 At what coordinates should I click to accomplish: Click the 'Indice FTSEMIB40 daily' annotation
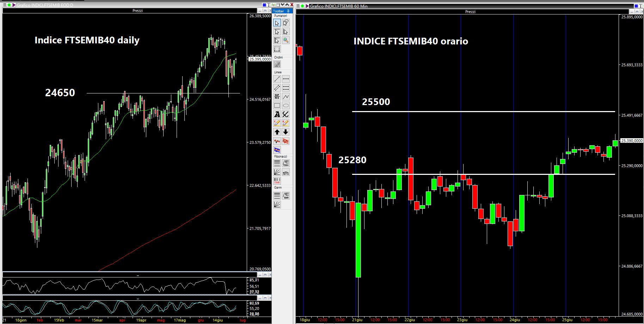click(87, 40)
